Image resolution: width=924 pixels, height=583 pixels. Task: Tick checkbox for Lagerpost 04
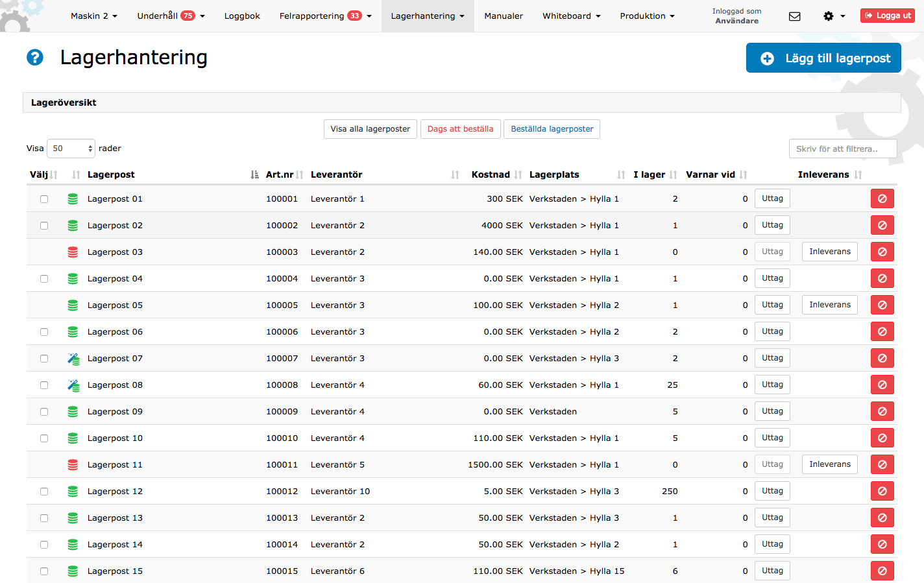44,279
